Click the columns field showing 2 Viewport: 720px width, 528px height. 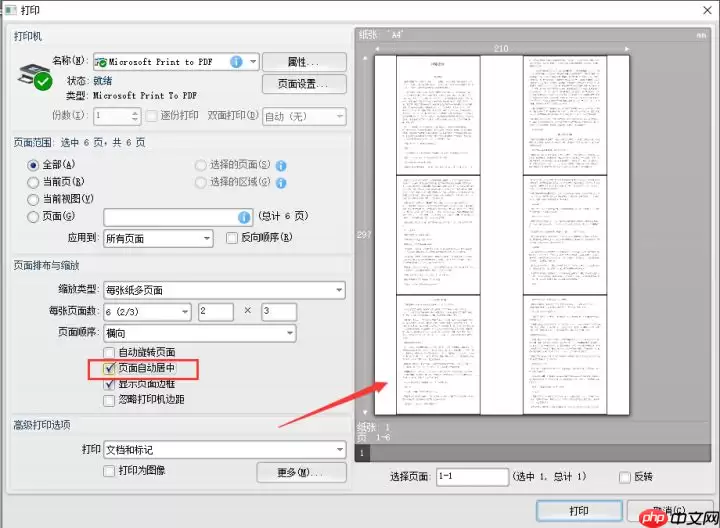coord(216,312)
